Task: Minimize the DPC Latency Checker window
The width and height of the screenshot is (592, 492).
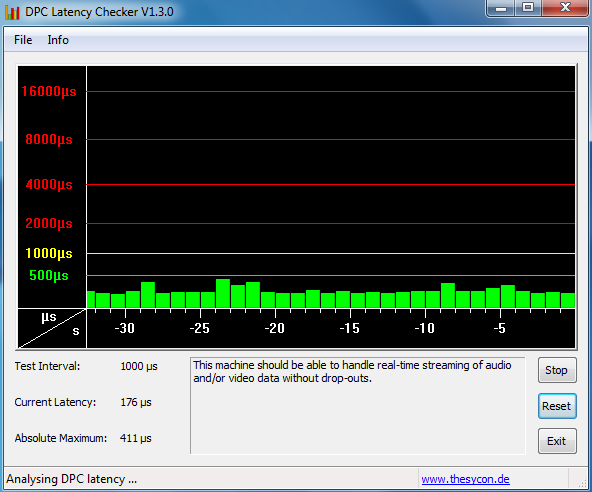Action: [x=501, y=8]
